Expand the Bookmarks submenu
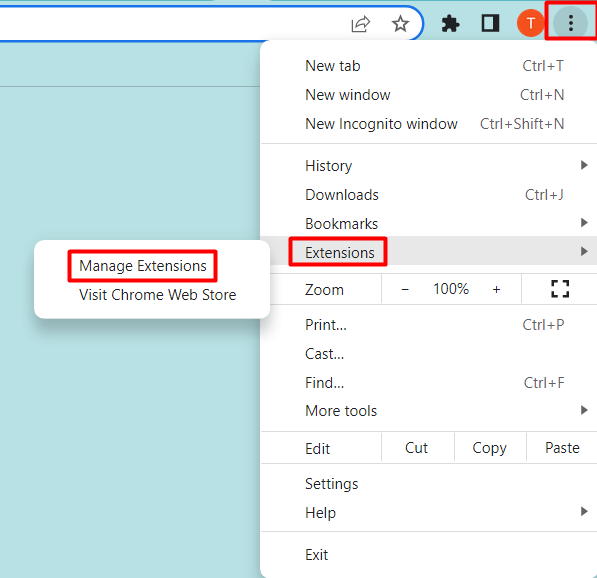 tap(429, 224)
